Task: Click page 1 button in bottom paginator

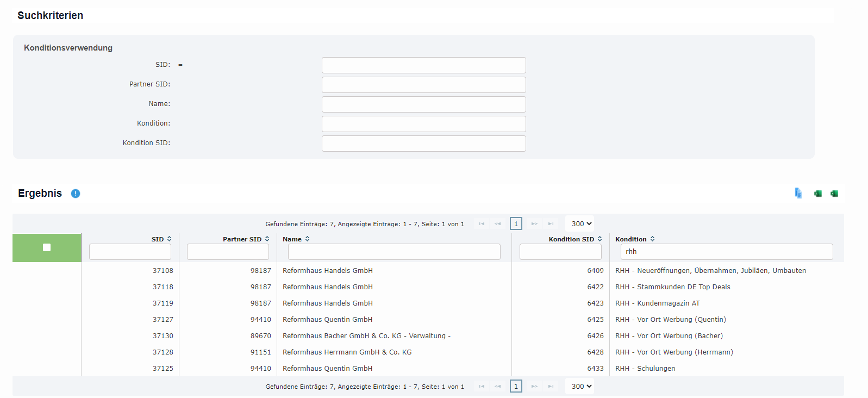Action: [x=516, y=387]
